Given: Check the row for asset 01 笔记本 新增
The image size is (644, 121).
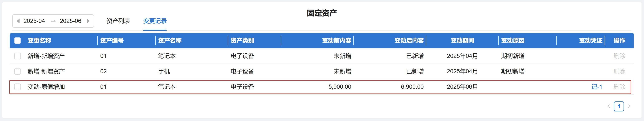Looking at the screenshot, I should click(x=18, y=56).
